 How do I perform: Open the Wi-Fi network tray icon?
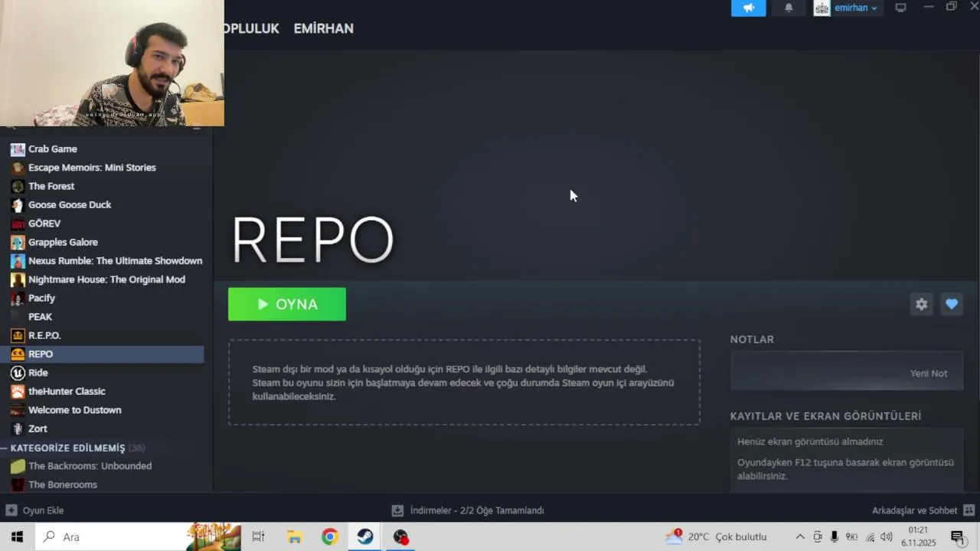[870, 537]
